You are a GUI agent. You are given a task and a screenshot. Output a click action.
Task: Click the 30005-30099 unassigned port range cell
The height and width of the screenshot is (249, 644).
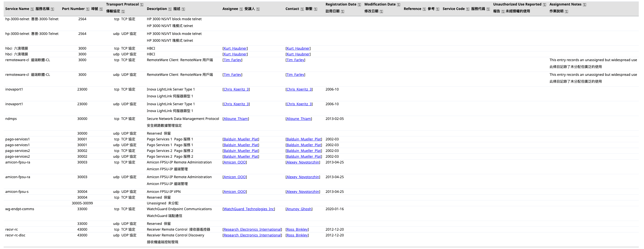pyautogui.click(x=82, y=203)
